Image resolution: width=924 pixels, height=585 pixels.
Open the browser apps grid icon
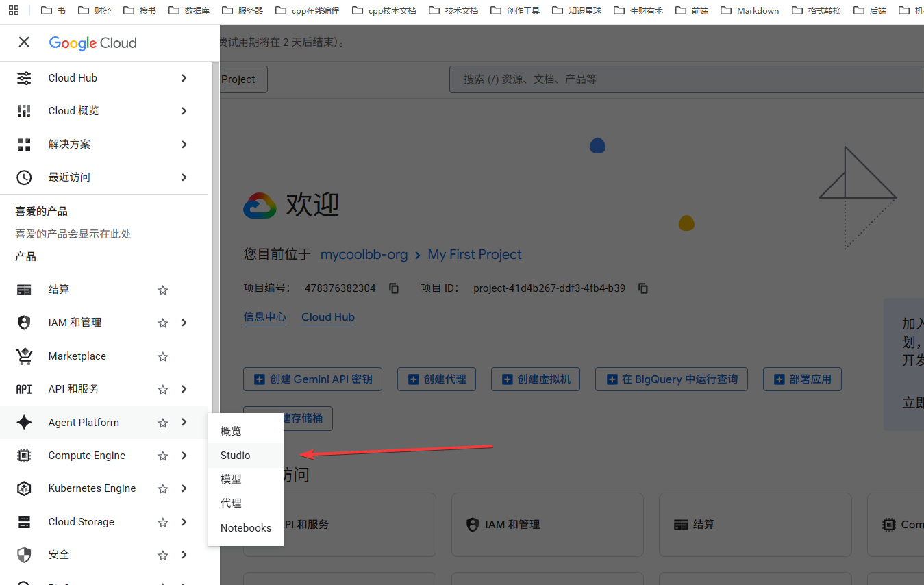[14, 10]
